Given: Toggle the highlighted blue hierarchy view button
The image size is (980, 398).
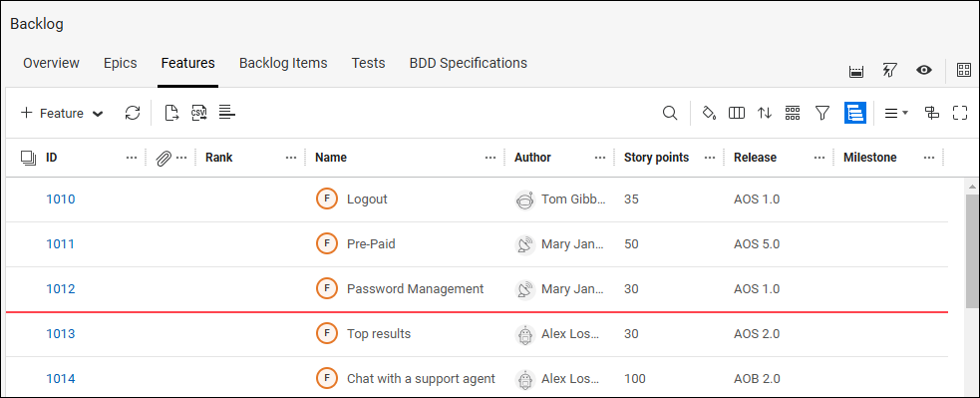Looking at the screenshot, I should (855, 114).
